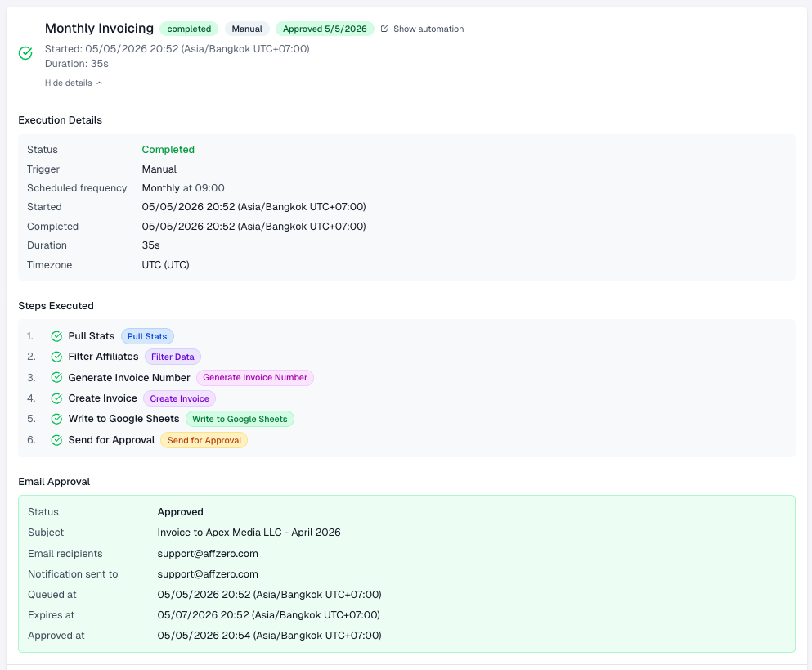
Task: Click the Write to Google Sheets step name
Action: [123, 419]
